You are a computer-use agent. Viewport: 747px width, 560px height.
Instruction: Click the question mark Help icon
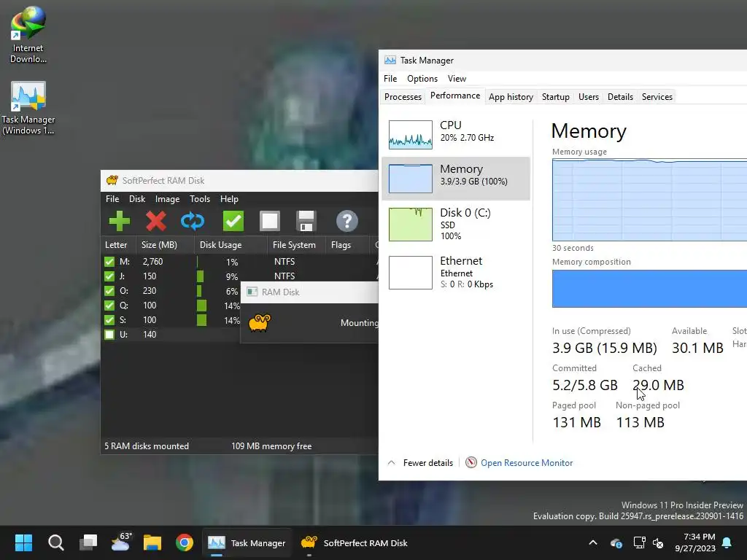click(x=347, y=221)
